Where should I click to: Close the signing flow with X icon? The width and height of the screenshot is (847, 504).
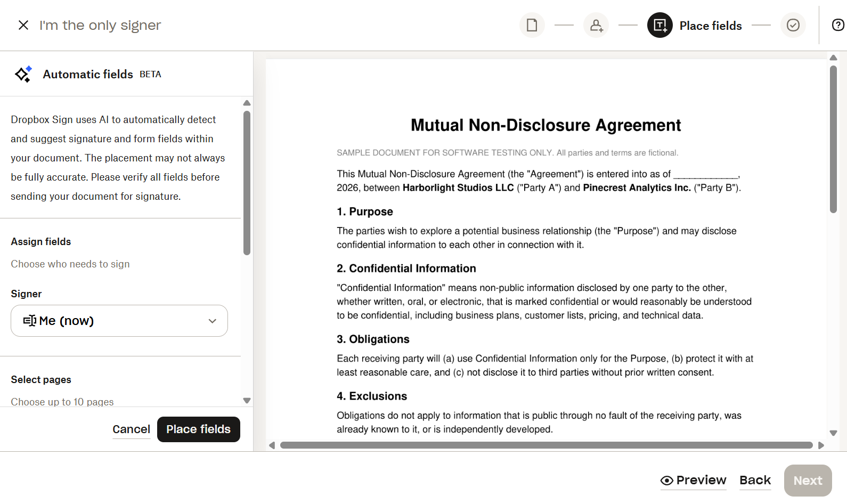(x=23, y=25)
